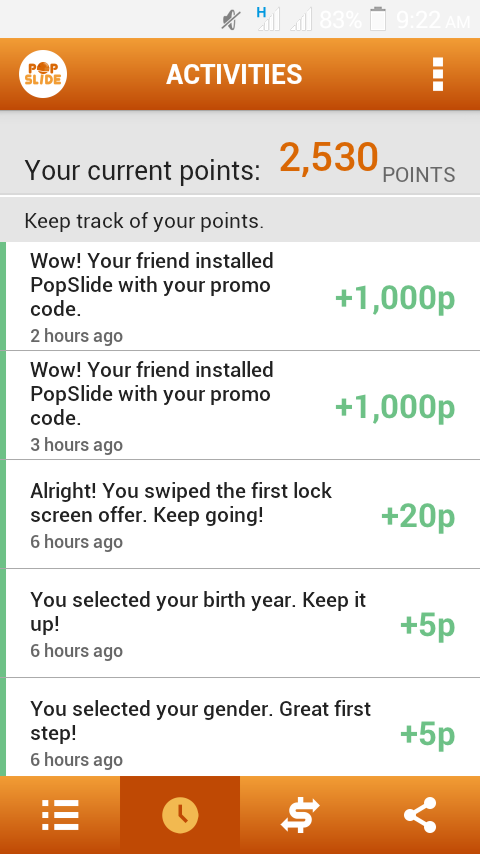Image resolution: width=480 pixels, height=854 pixels.
Task: Open the three-dot overflow menu
Action: (x=438, y=74)
